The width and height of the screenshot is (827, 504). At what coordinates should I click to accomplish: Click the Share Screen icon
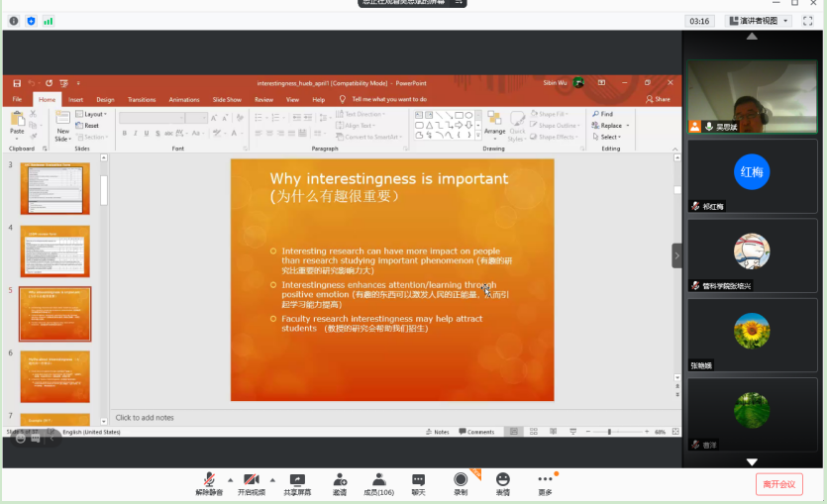(296, 480)
